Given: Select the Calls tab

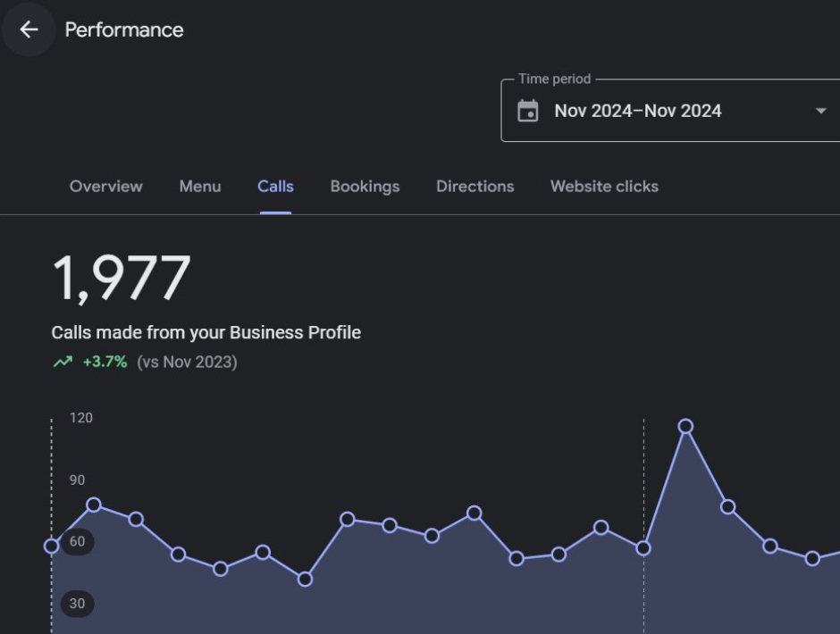Looking at the screenshot, I should click(x=275, y=187).
